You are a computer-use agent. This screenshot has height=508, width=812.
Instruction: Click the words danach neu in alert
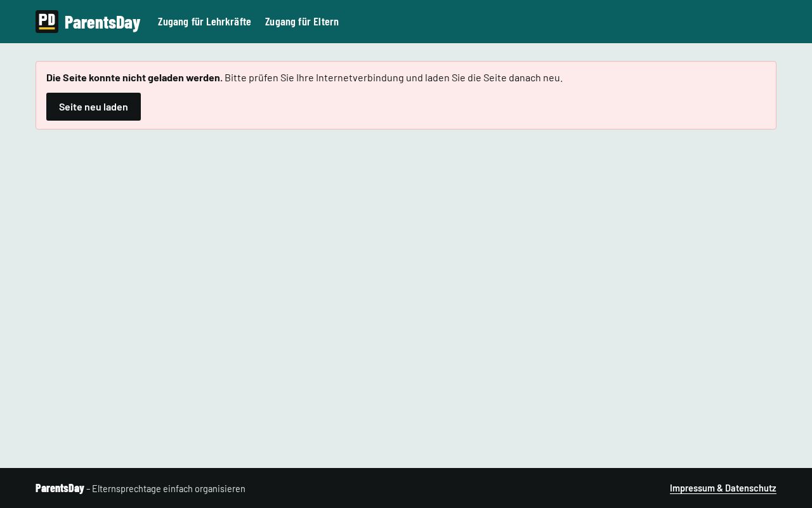(x=535, y=77)
